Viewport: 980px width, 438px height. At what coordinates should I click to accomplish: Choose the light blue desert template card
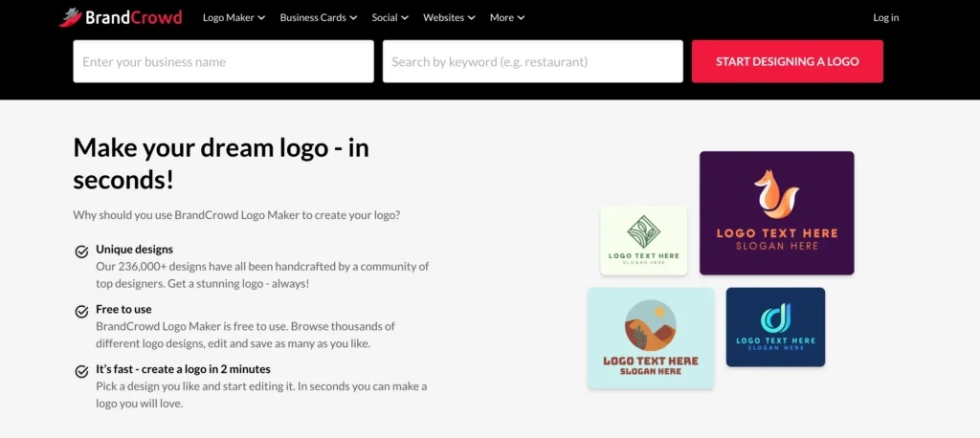(x=650, y=338)
